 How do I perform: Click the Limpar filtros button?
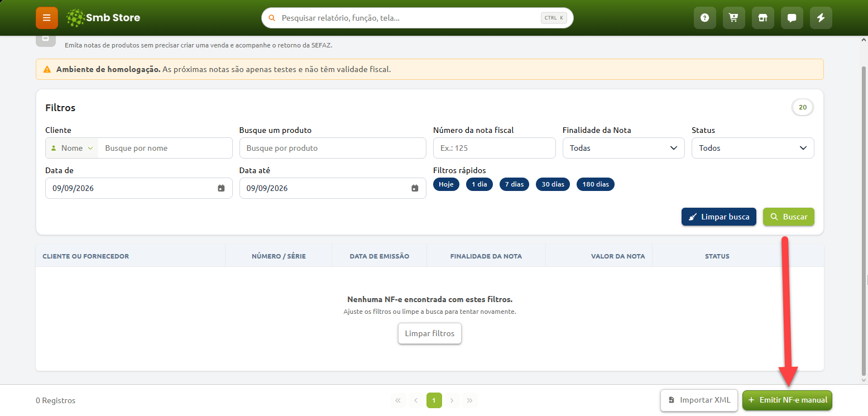pyautogui.click(x=430, y=333)
